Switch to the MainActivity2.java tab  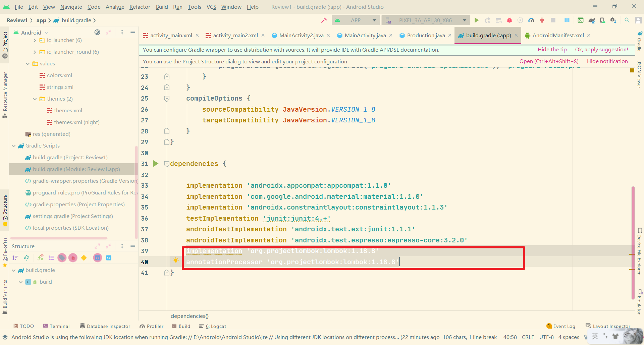coord(301,35)
